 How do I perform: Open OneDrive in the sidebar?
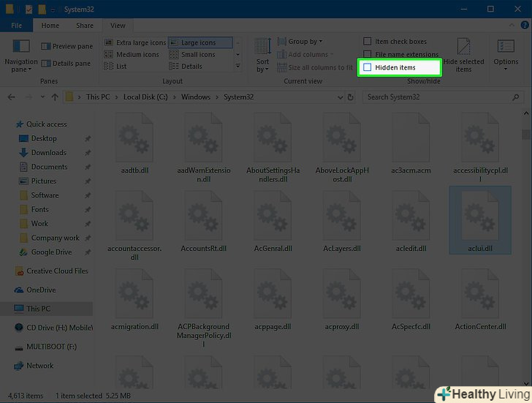point(41,290)
